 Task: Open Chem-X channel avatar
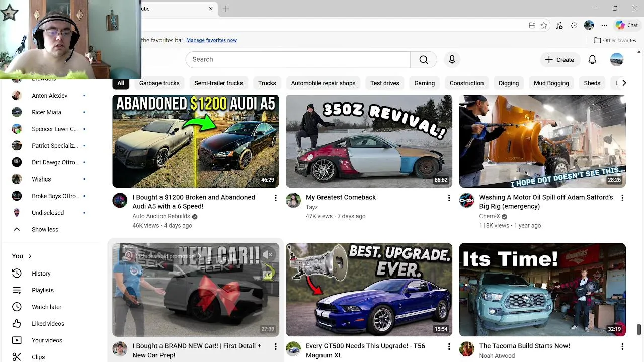[x=467, y=200]
